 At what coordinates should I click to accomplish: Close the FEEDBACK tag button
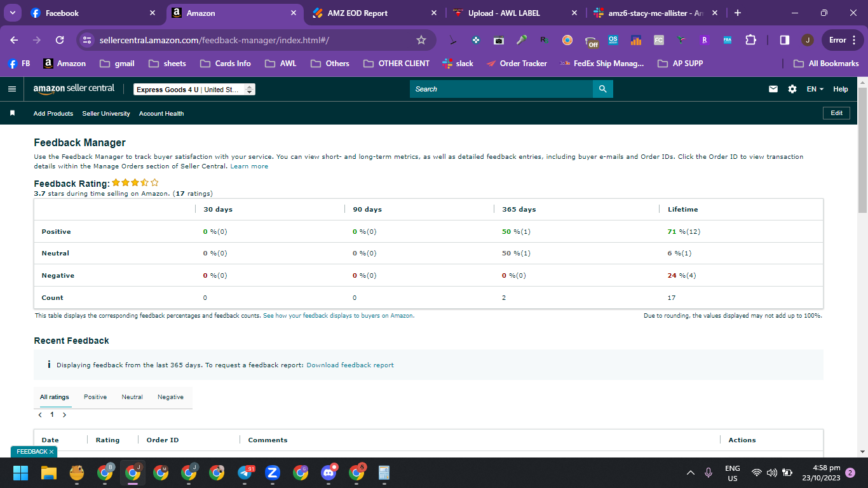[x=51, y=452]
